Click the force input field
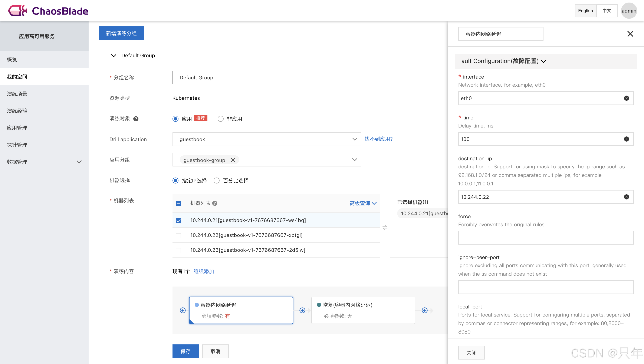 pos(545,238)
